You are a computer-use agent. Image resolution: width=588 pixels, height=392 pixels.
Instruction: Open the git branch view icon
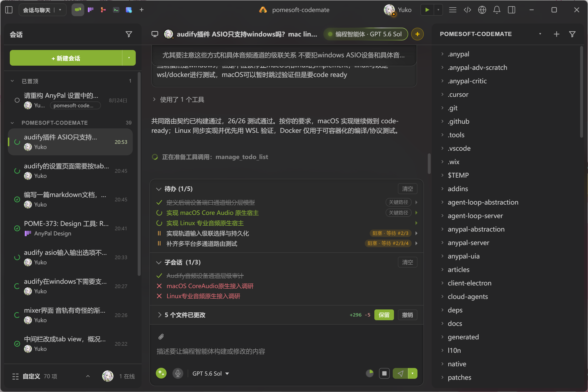[x=103, y=10]
